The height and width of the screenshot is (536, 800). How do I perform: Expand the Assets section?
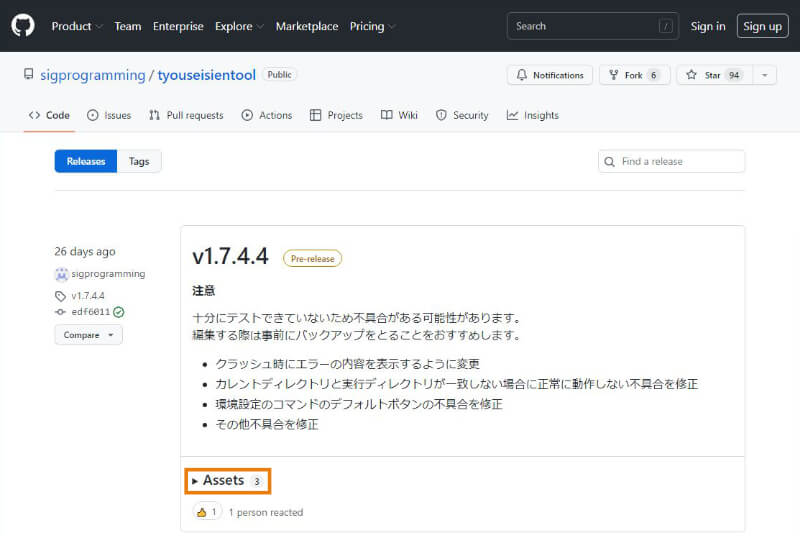228,481
